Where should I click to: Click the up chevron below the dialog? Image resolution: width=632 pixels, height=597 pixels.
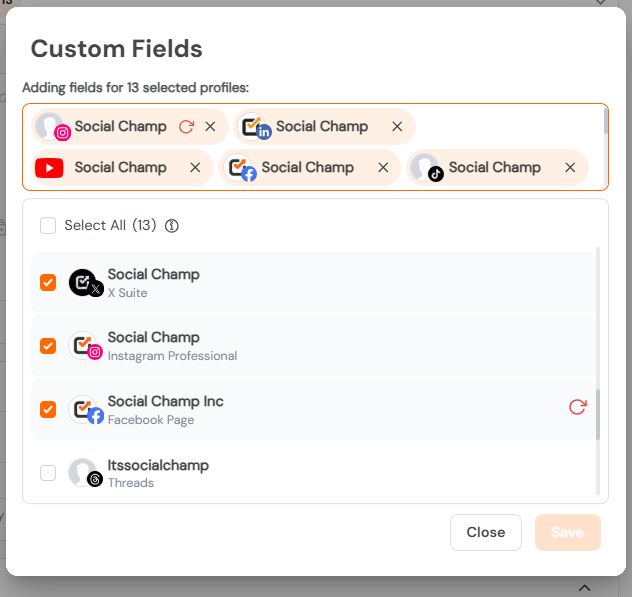click(584, 588)
